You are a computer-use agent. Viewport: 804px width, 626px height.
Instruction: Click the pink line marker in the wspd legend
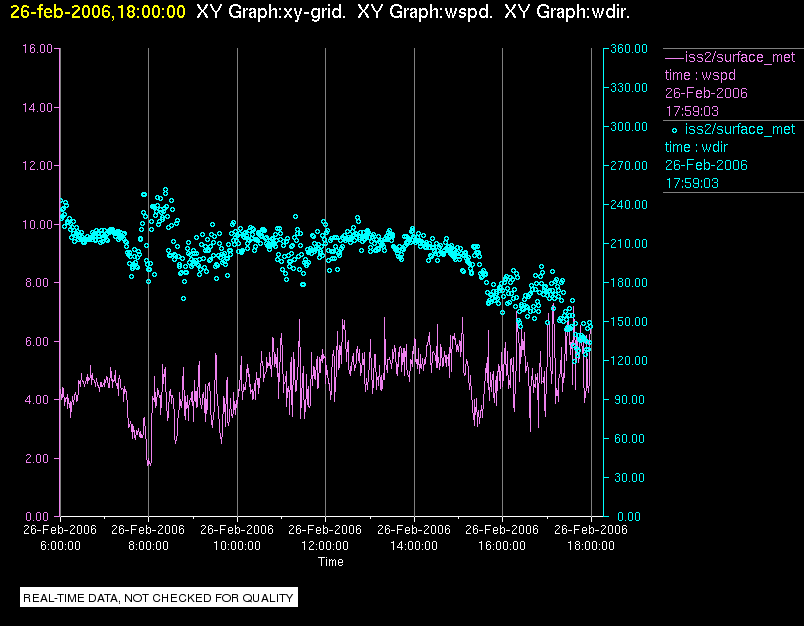pyautogui.click(x=674, y=57)
